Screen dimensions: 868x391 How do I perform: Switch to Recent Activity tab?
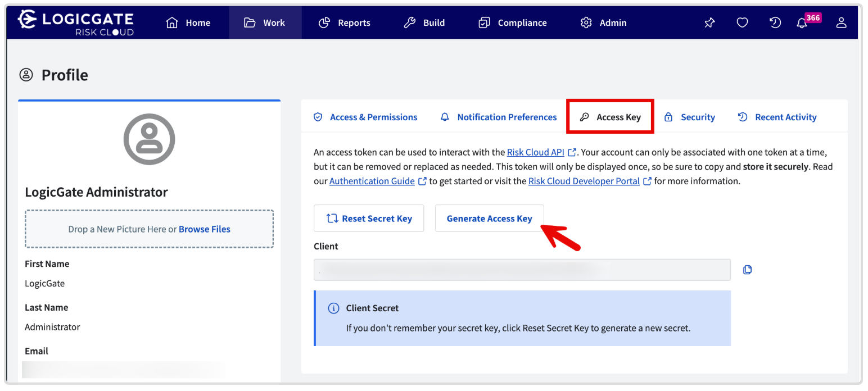click(x=777, y=117)
